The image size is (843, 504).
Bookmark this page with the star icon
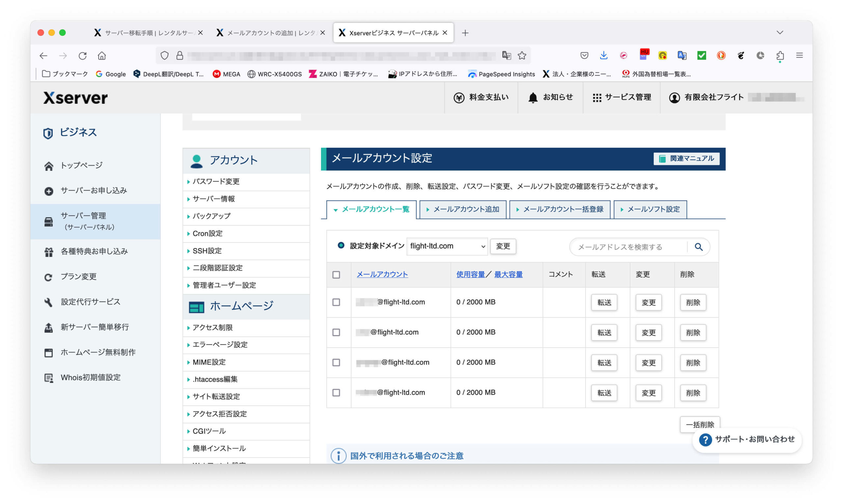coord(522,55)
